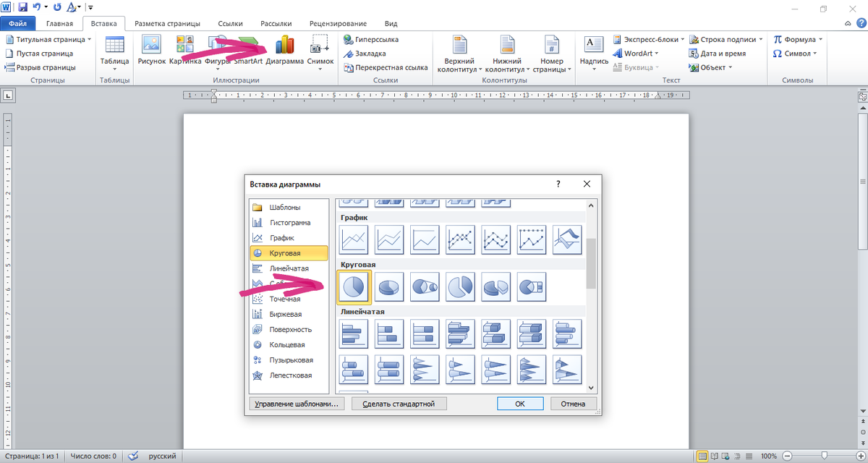Click the Управление шаблонами button
868x463 pixels.
click(297, 404)
